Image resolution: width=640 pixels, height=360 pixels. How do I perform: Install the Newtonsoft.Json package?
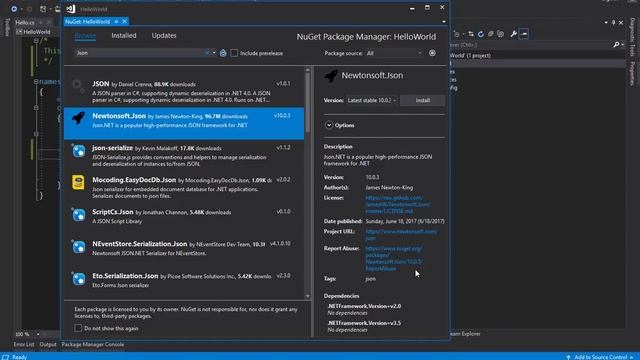(422, 100)
